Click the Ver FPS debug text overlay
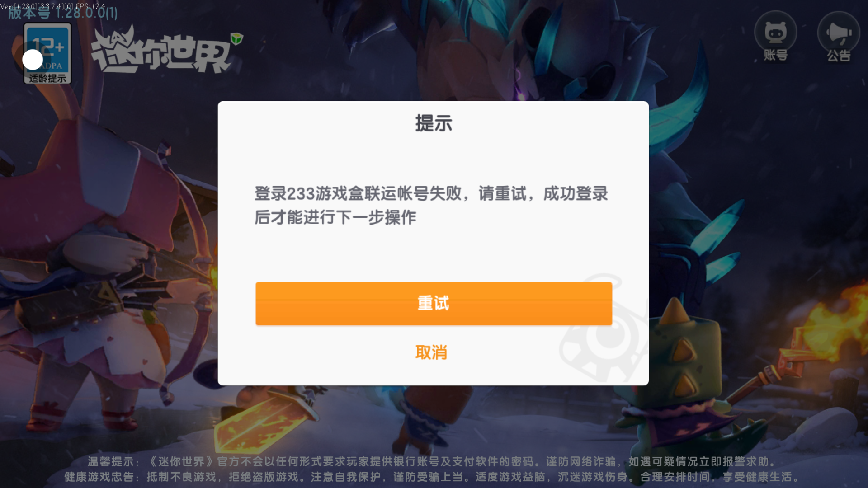This screenshot has width=868, height=488. coord(53,6)
